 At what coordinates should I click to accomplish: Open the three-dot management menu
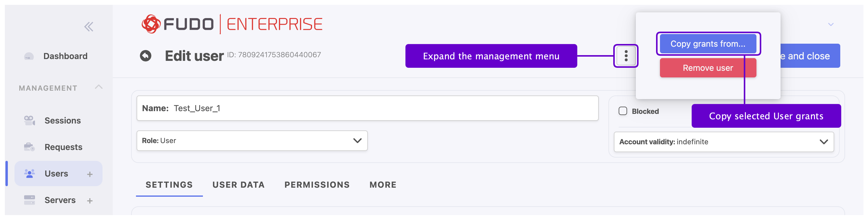tap(626, 56)
